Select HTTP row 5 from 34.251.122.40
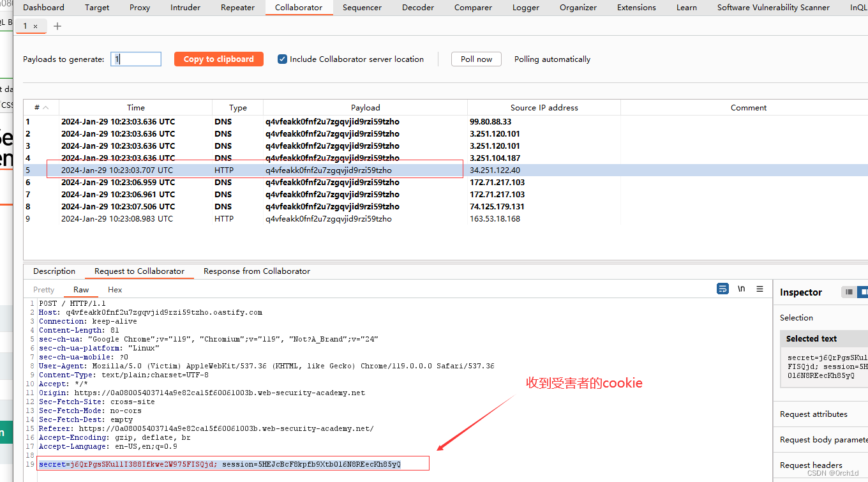868x482 pixels. pyautogui.click(x=445, y=170)
